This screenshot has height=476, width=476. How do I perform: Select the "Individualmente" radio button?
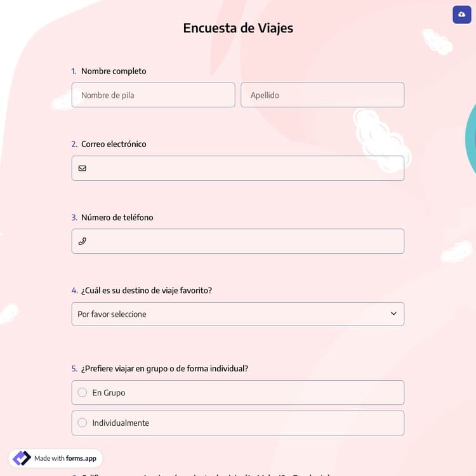tap(83, 423)
